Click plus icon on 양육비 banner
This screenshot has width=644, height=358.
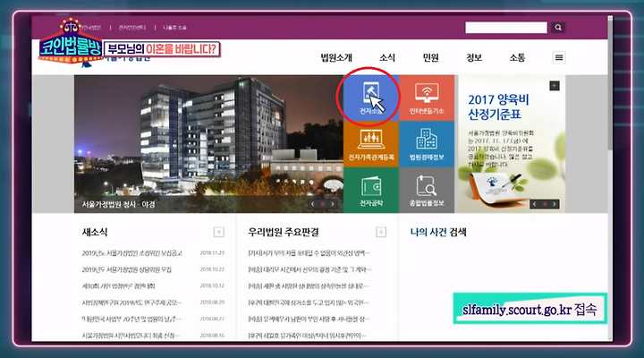(555, 86)
